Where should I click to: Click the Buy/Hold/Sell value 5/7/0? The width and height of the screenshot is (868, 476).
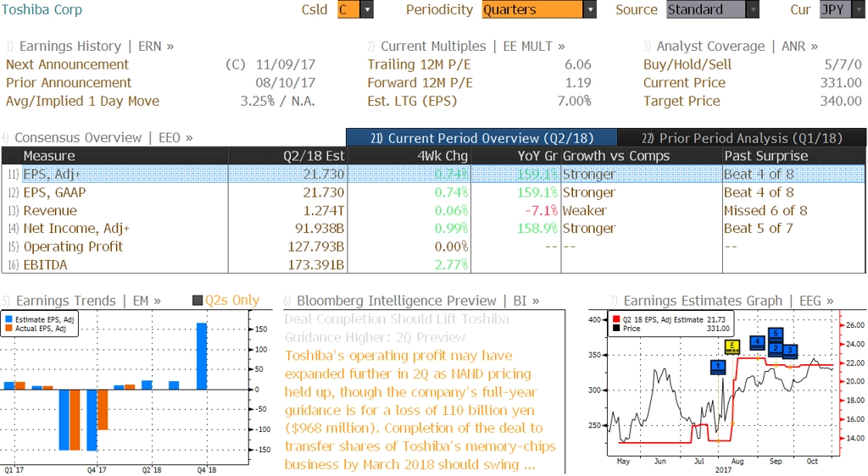click(843, 64)
